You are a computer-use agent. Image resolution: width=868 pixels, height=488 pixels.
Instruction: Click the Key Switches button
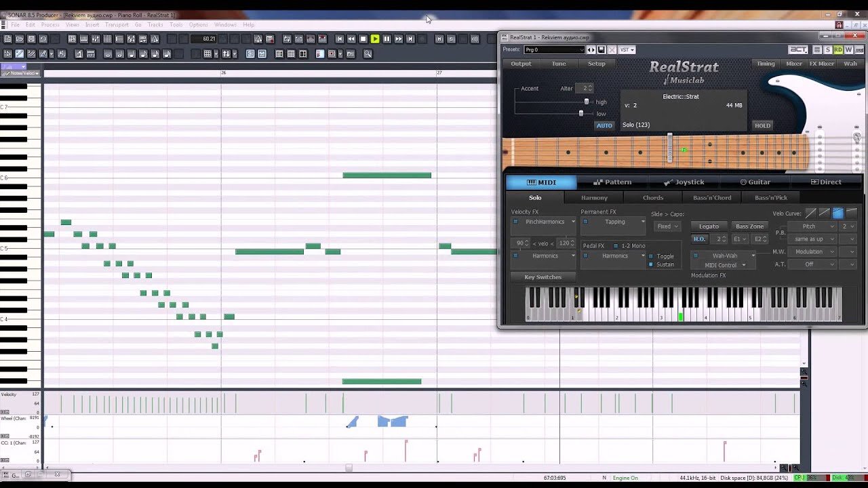coord(543,277)
